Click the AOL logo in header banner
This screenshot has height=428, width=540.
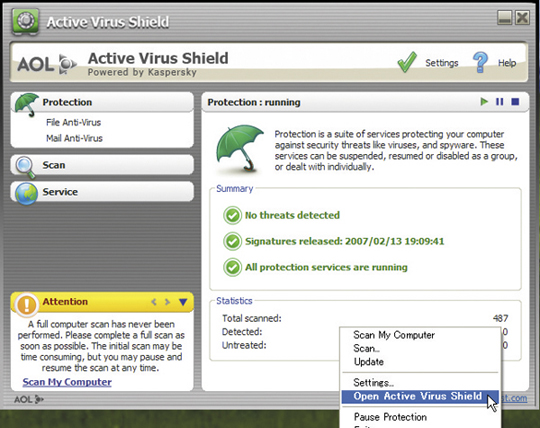coord(46,64)
